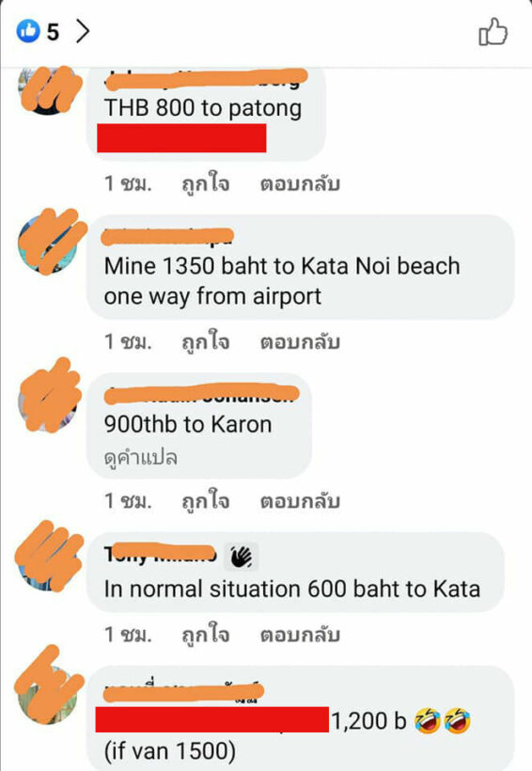The image size is (532, 771).
Task: Like the 'Kata Noi beach' comment
Action: (x=206, y=341)
